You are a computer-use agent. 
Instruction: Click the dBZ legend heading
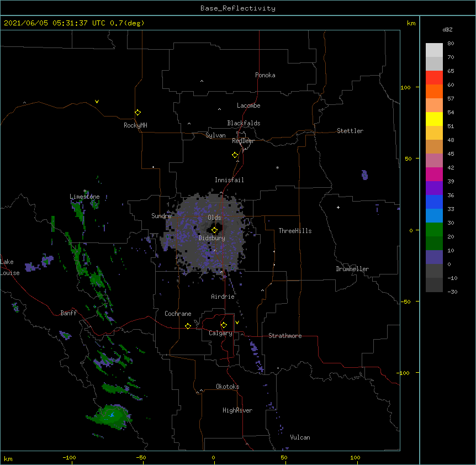point(447,29)
